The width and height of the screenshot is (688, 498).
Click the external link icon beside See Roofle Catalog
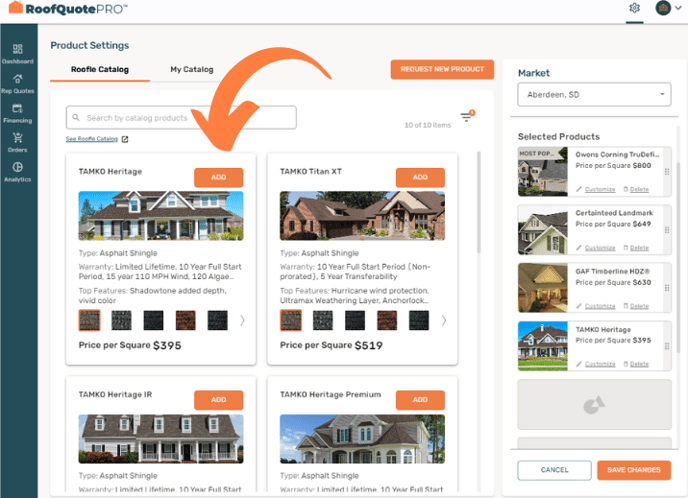pyautogui.click(x=125, y=139)
